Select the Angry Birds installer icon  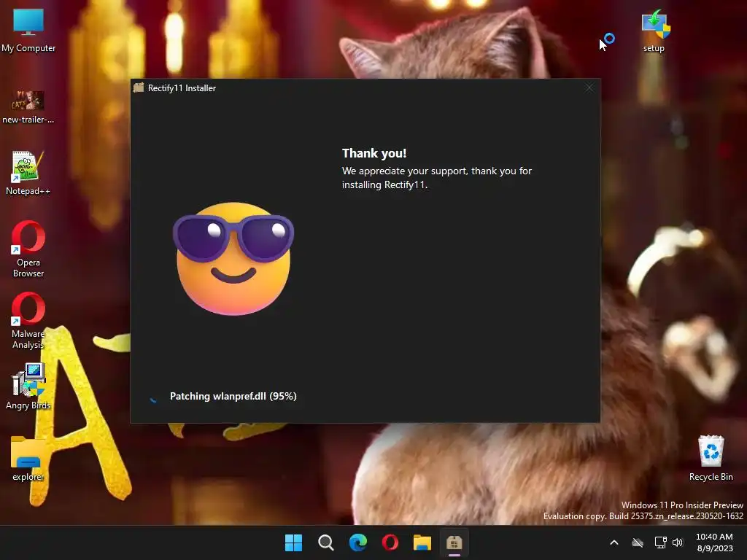point(28,386)
